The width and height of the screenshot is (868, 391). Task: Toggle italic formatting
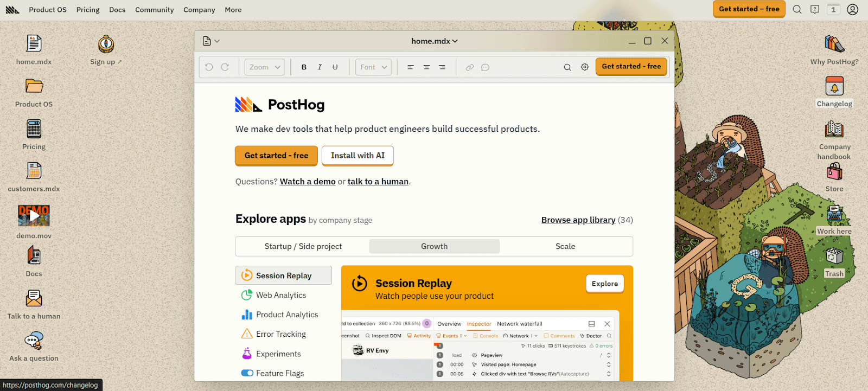click(320, 67)
